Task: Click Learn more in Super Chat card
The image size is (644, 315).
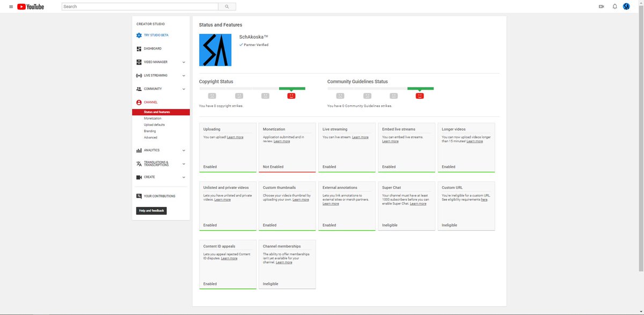Action: (418, 204)
